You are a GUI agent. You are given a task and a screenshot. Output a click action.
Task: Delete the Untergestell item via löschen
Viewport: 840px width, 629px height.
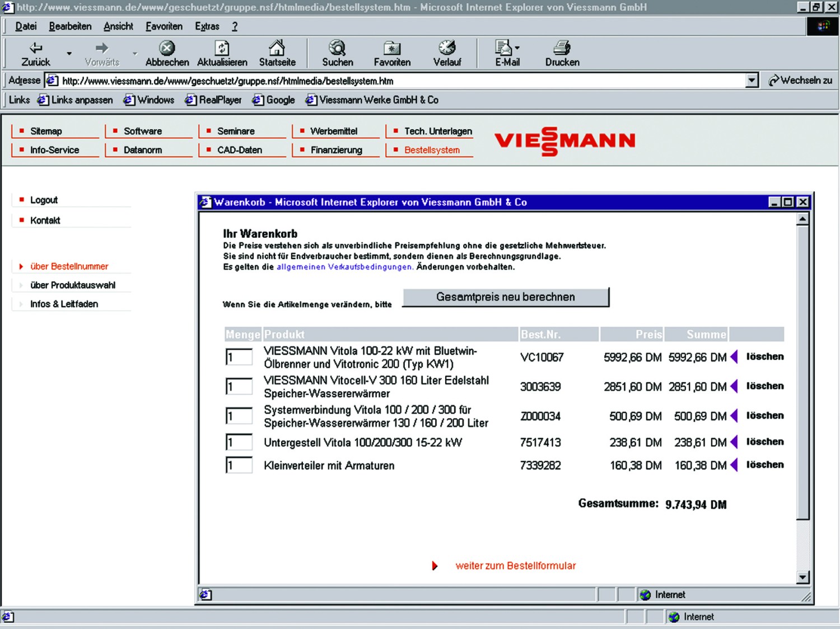pos(764,442)
